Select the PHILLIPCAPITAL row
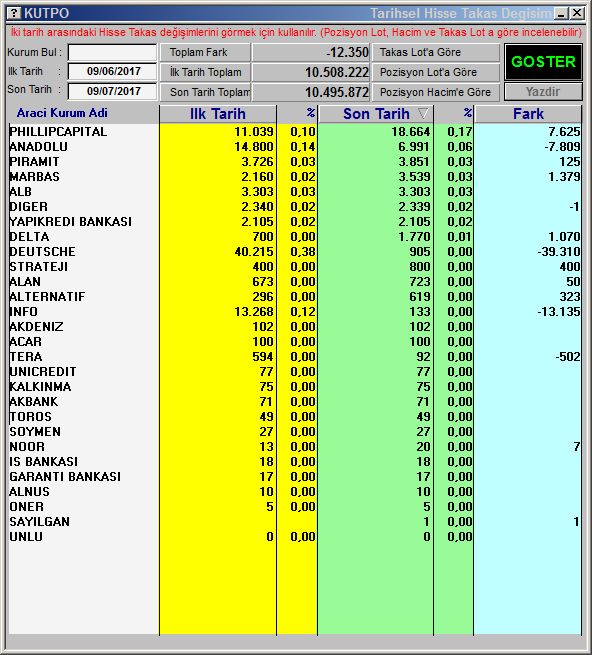Viewport: 592px width, 655px height. pos(295,132)
